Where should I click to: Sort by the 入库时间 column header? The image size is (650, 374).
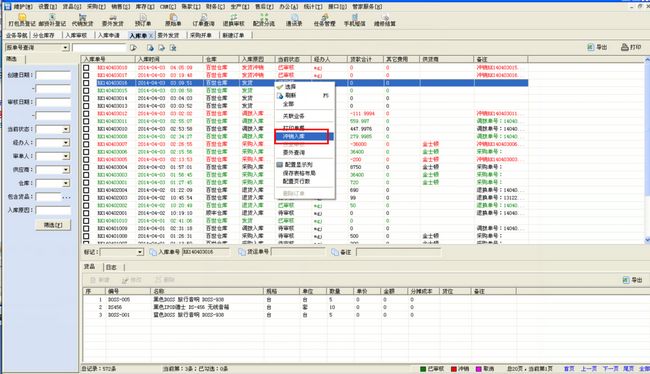[x=169, y=59]
